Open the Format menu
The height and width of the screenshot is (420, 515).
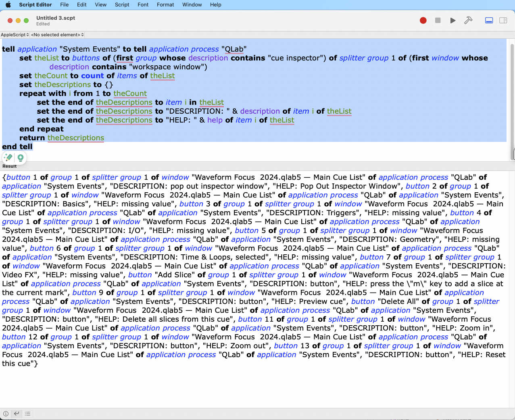click(x=165, y=4)
